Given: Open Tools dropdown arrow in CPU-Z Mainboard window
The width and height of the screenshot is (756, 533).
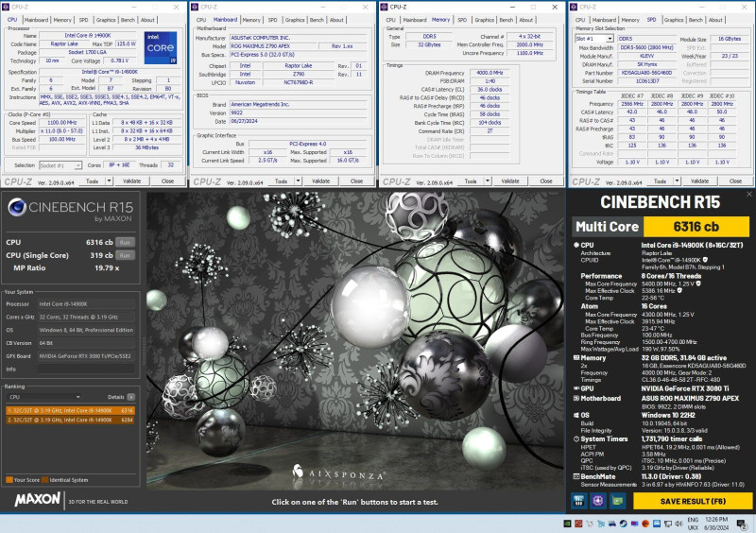Looking at the screenshot, I should 299,181.
